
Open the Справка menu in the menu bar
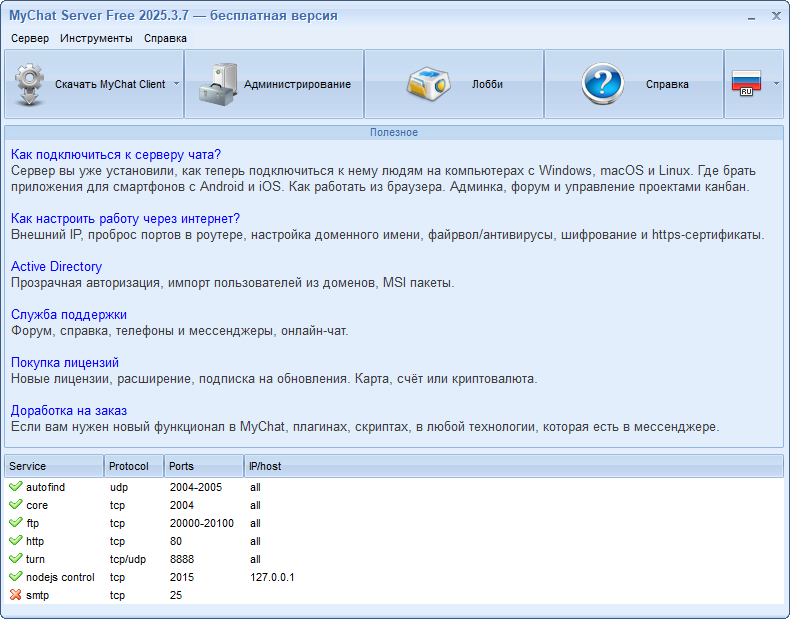pos(165,38)
